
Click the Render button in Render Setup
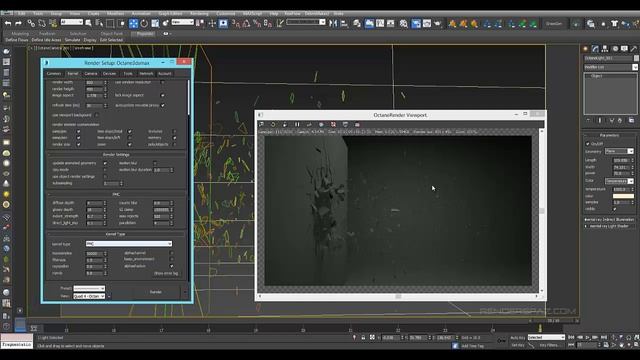[156, 292]
